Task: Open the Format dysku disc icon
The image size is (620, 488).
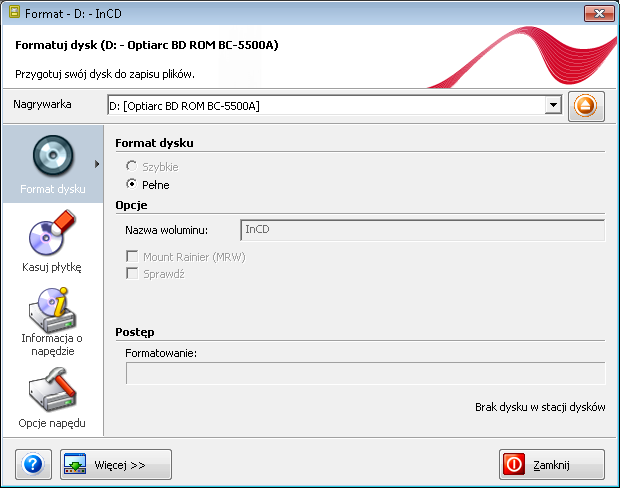Action: [53, 156]
